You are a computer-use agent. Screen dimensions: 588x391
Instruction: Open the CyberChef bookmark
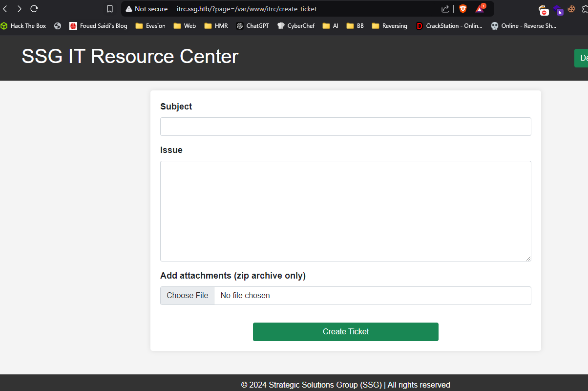(x=296, y=25)
